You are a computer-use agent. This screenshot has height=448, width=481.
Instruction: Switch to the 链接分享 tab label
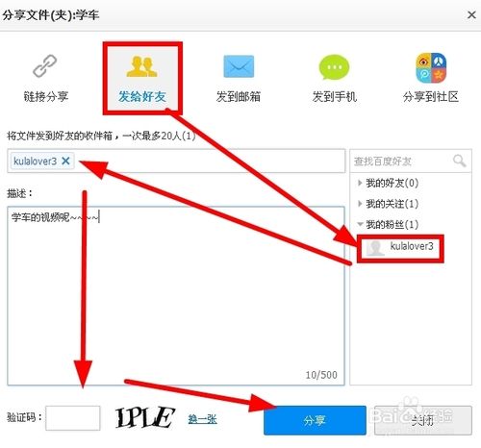(46, 96)
